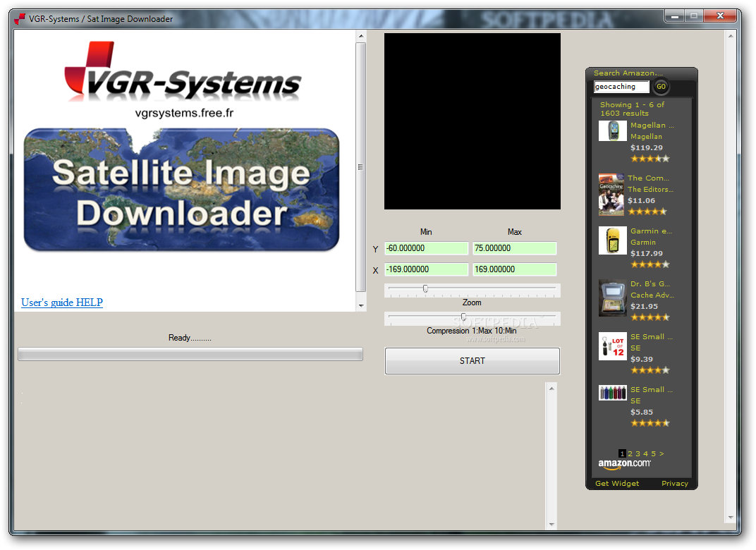Click the up arrow of the help panel scrollbar
This screenshot has width=756, height=550.
tap(360, 36)
